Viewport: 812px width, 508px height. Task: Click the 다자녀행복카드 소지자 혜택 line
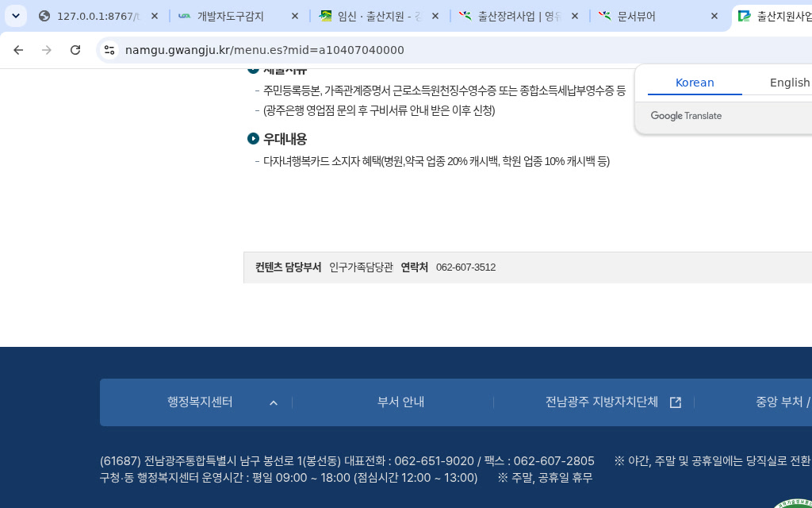[437, 161]
